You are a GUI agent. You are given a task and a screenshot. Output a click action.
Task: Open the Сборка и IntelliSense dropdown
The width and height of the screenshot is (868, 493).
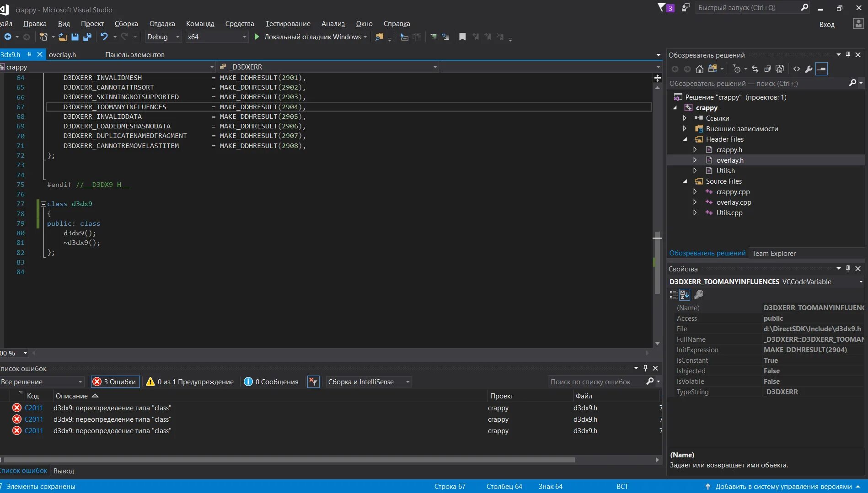[369, 382]
